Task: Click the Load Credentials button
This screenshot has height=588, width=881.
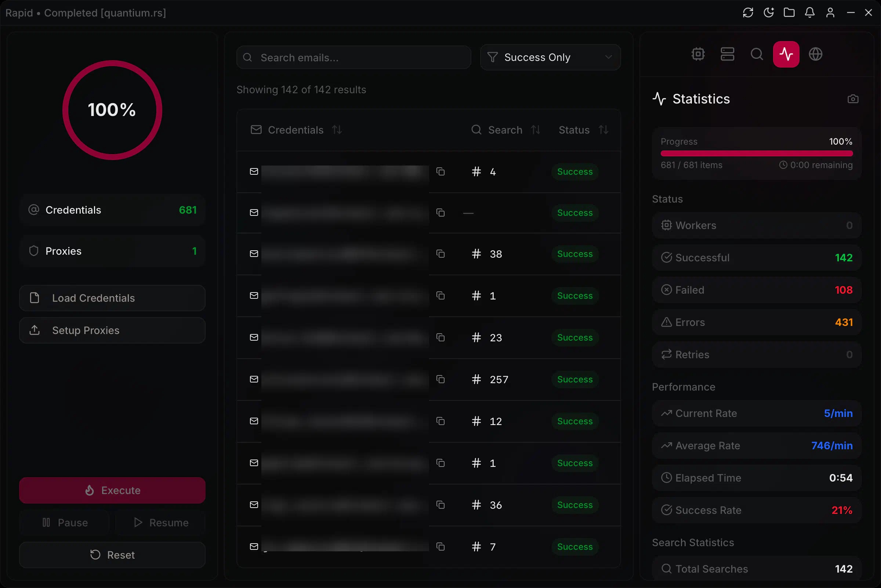Action: pyautogui.click(x=112, y=298)
